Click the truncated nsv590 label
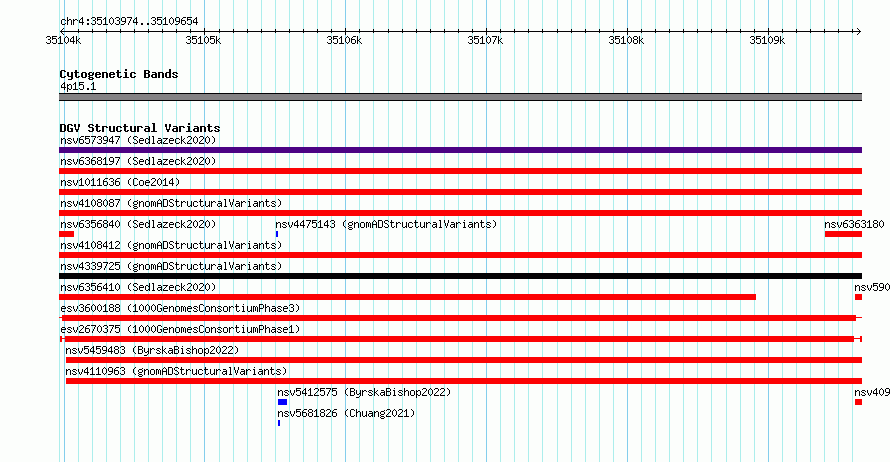Image resolution: width=890 pixels, height=462 pixels. coord(872,287)
